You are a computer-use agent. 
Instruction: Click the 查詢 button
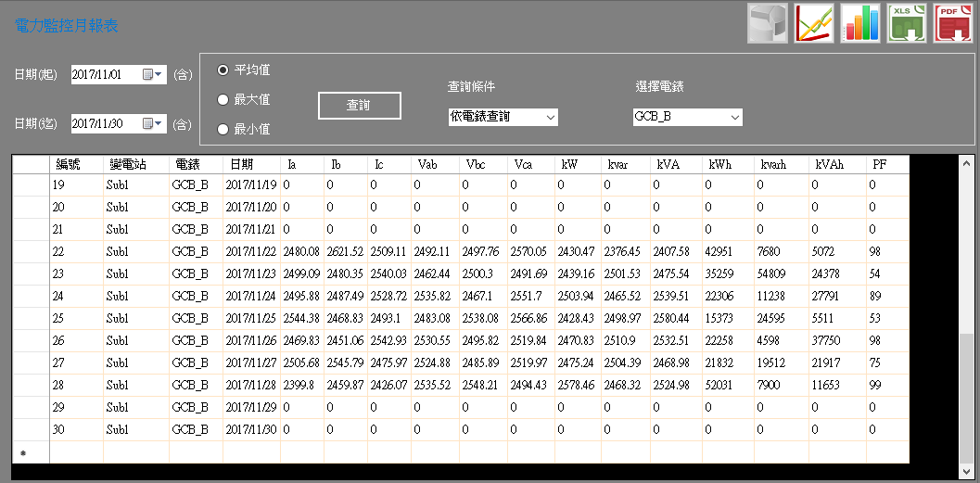click(360, 106)
